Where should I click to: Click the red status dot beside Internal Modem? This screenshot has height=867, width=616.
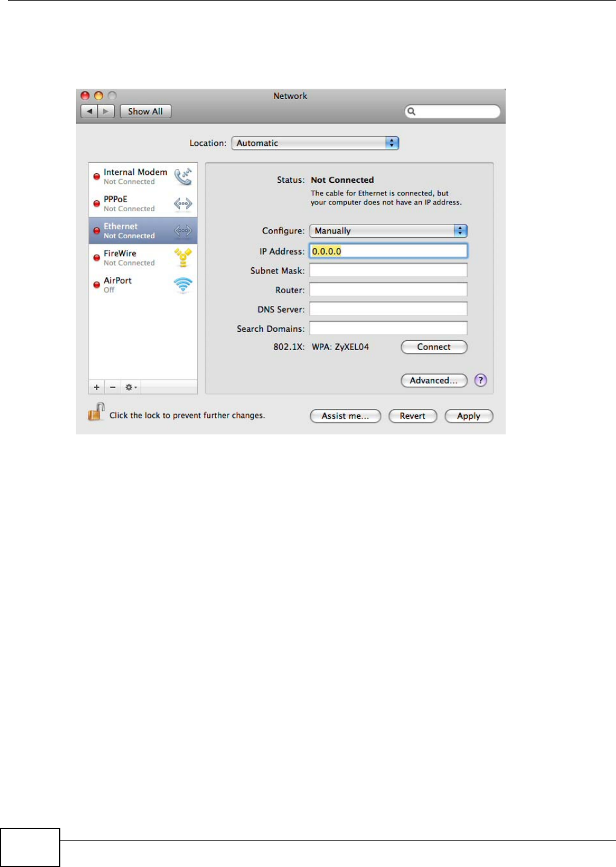click(97, 177)
